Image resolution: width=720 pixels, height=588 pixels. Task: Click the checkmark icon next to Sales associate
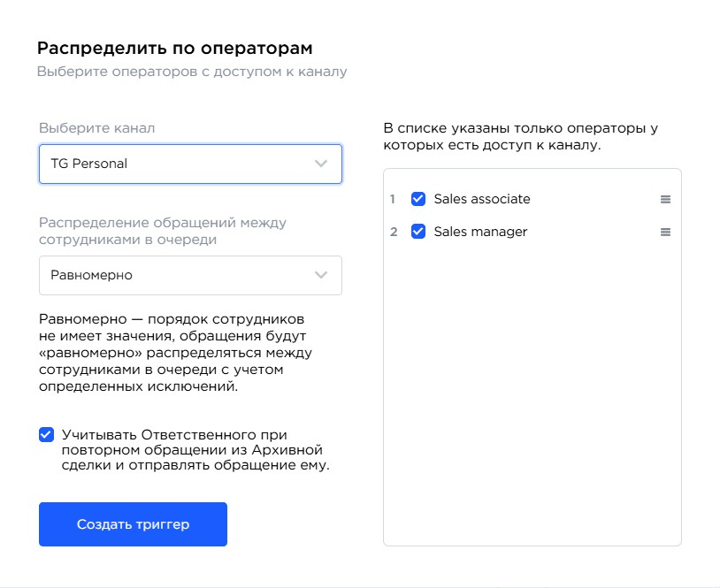point(417,199)
